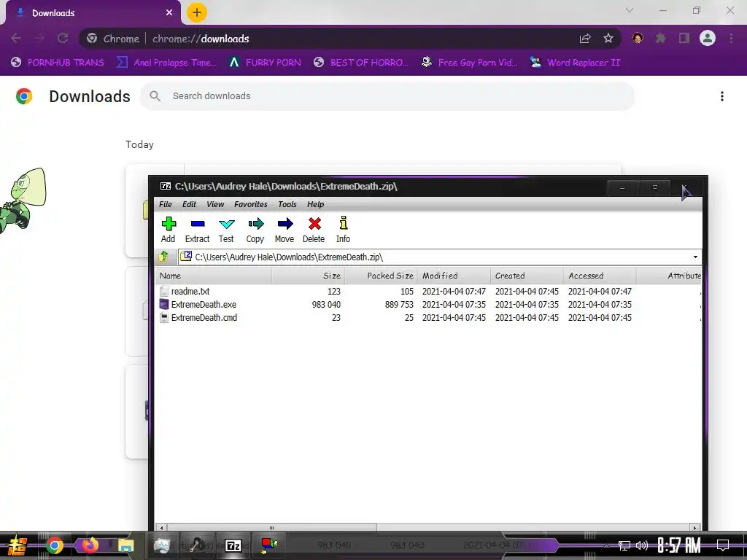Close the Downloads tab
Screen dimensions: 747x560
coord(169,12)
